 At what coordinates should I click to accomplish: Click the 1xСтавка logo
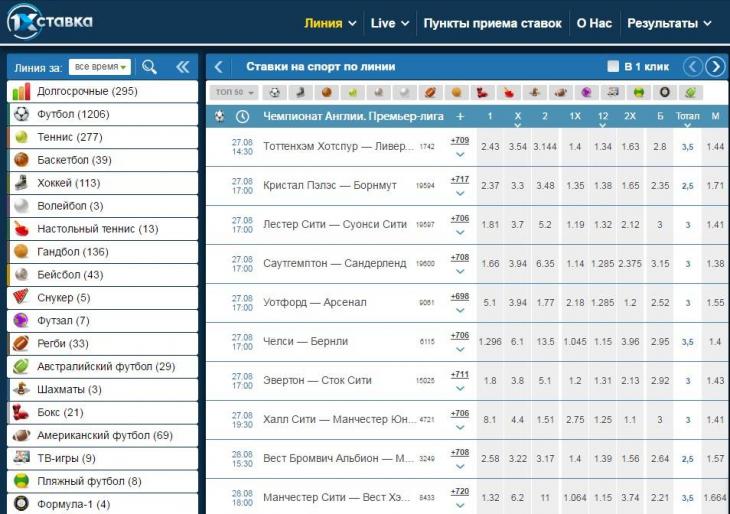(50, 21)
